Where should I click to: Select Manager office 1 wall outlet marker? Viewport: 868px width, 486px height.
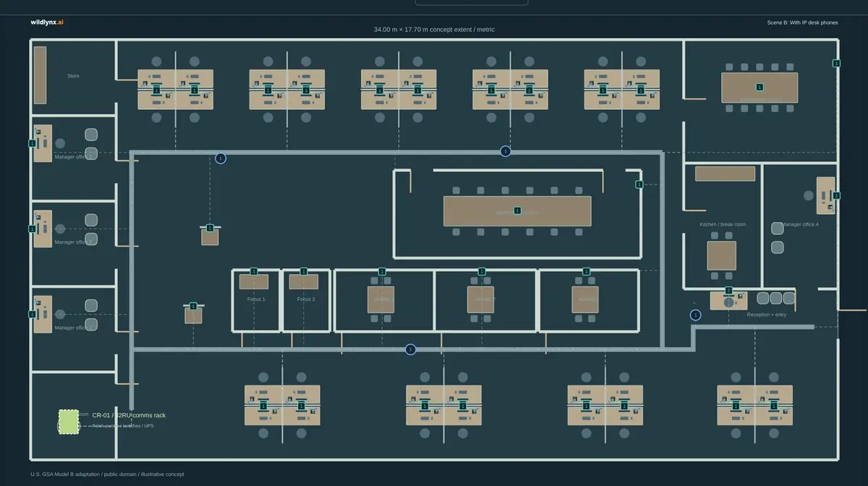[x=32, y=143]
